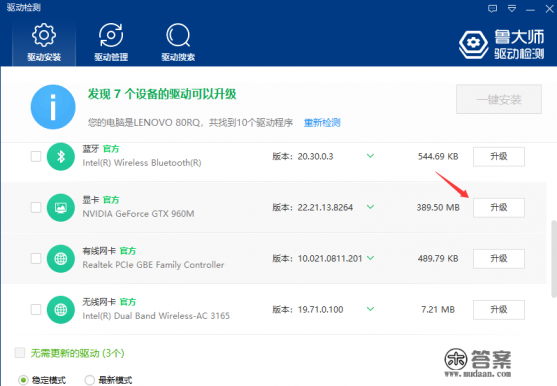Viewport: 557px width, 386px height.
Task: Check the 蓝牙 Intel Wireless Bluetooth checkbox
Action: pyautogui.click(x=36, y=156)
